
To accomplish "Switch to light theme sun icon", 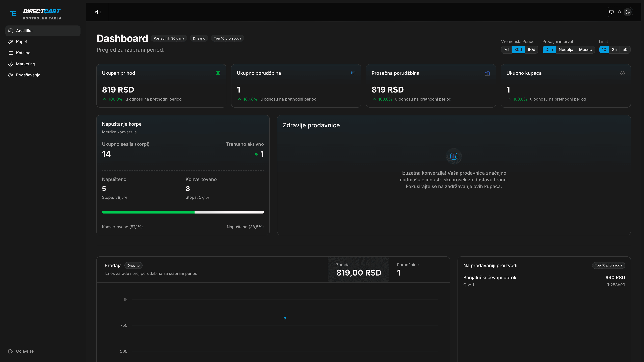I will pos(619,12).
